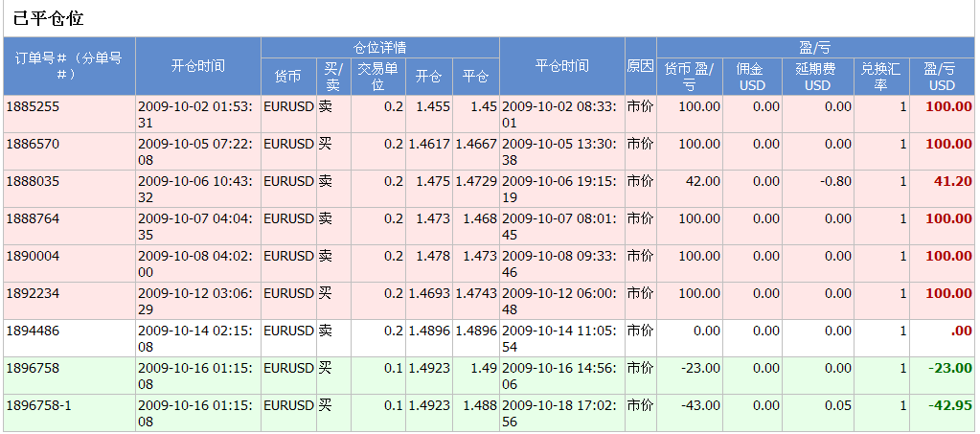Image resolution: width=980 pixels, height=434 pixels.
Task: Click the 仓位详情 group header
Action: click(379, 47)
